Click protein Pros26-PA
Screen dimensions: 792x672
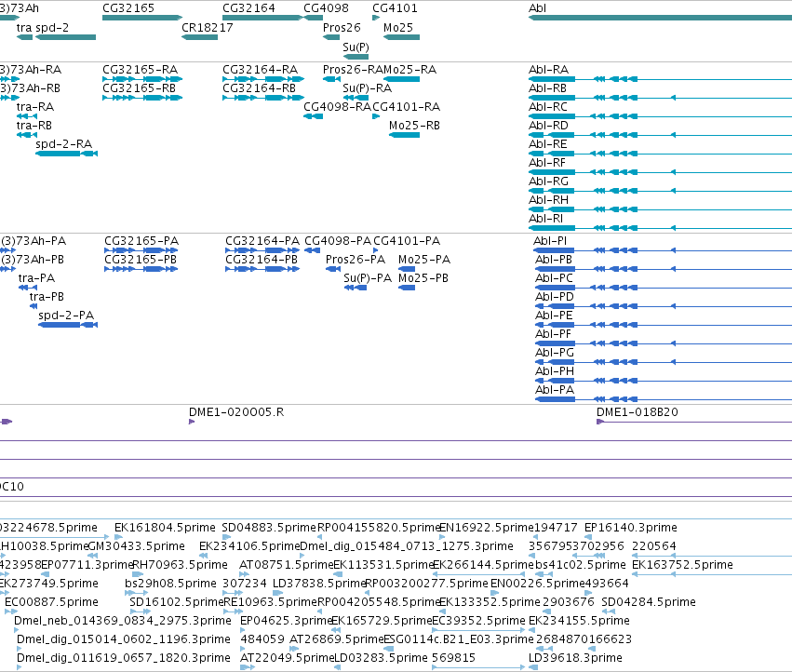click(x=356, y=259)
